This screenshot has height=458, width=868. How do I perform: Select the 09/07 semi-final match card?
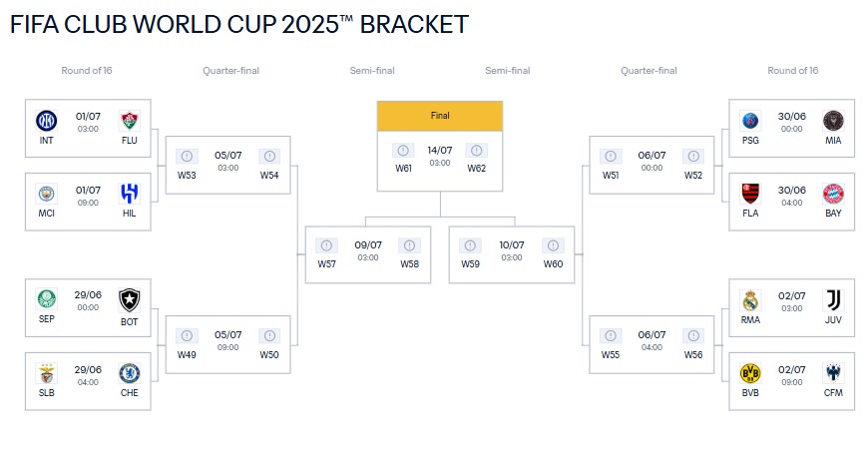tap(368, 254)
